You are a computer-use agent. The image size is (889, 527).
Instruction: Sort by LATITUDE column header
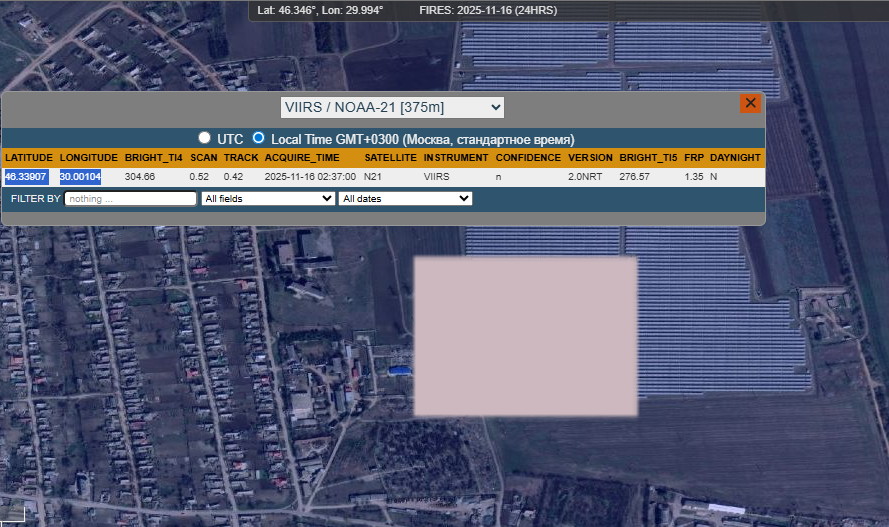click(x=28, y=158)
